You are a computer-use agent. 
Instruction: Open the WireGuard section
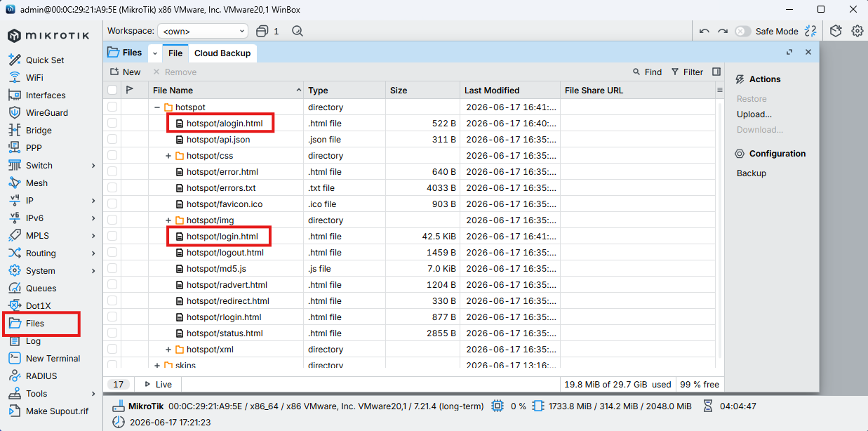[47, 113]
